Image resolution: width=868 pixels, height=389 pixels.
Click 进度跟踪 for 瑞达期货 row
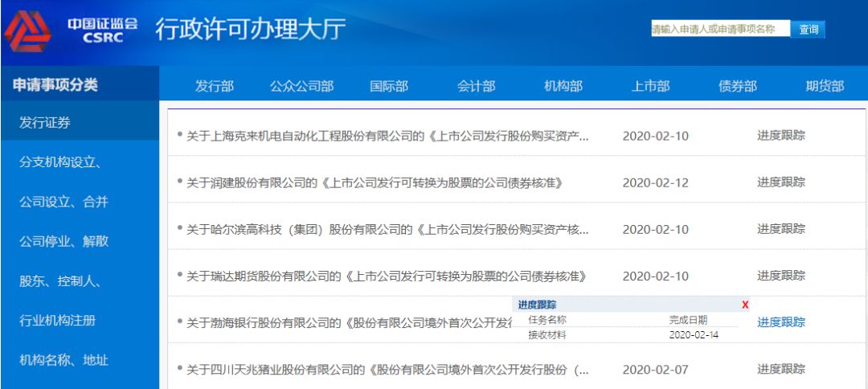coord(781,275)
